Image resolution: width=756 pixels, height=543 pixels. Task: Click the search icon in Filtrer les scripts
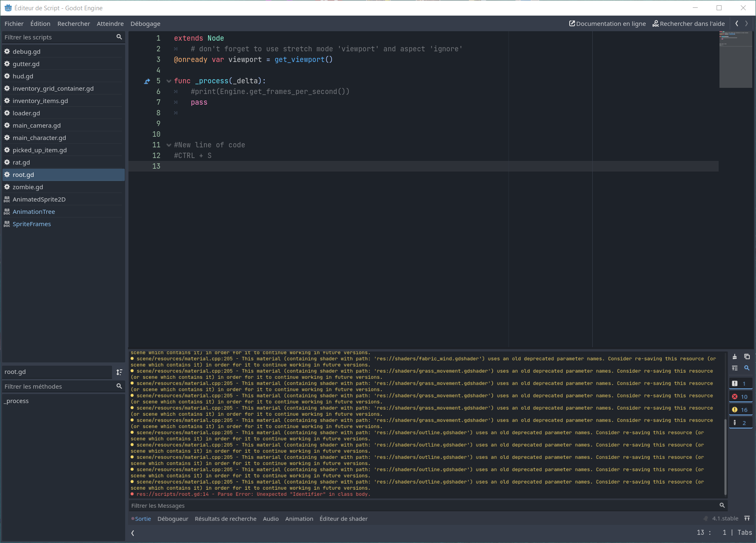pyautogui.click(x=119, y=37)
